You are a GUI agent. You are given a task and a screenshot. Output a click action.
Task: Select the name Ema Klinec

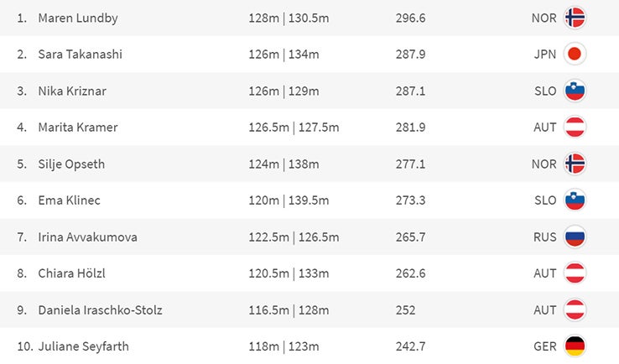coord(69,200)
